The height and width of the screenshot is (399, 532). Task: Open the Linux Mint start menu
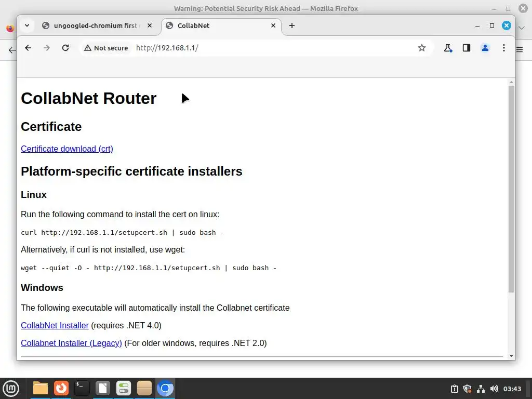point(11,388)
